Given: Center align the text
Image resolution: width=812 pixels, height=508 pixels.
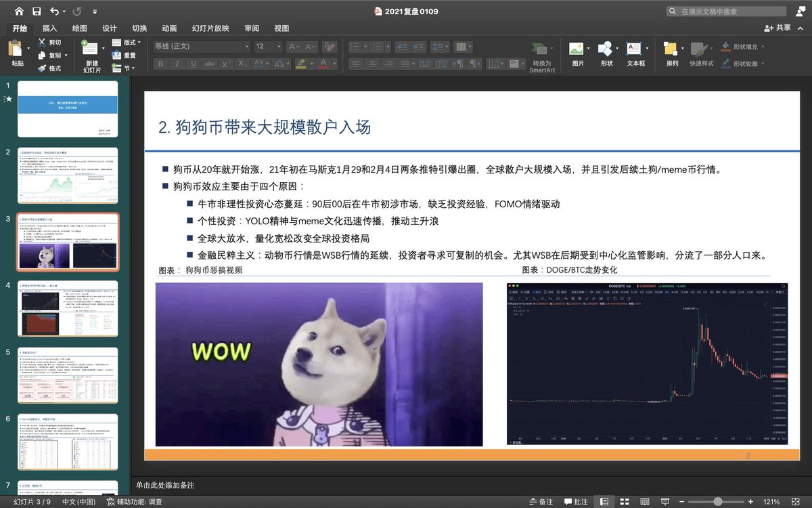Looking at the screenshot, I should coord(372,64).
